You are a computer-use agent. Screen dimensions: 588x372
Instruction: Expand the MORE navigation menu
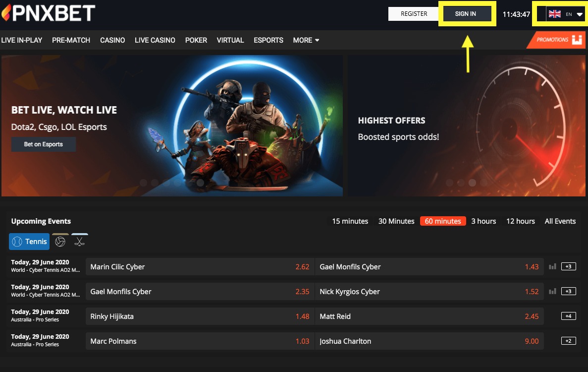point(306,40)
